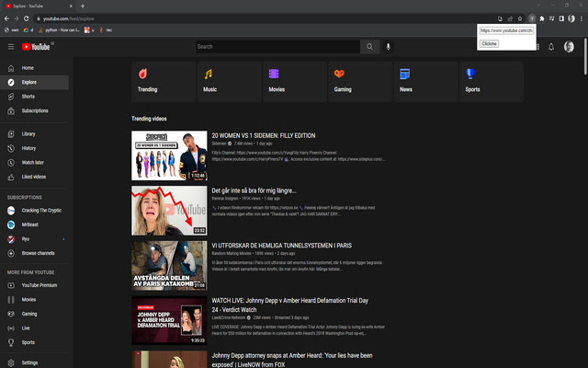The image size is (588, 368).
Task: Open the Paris katakomber thumbnail
Action: [169, 266]
